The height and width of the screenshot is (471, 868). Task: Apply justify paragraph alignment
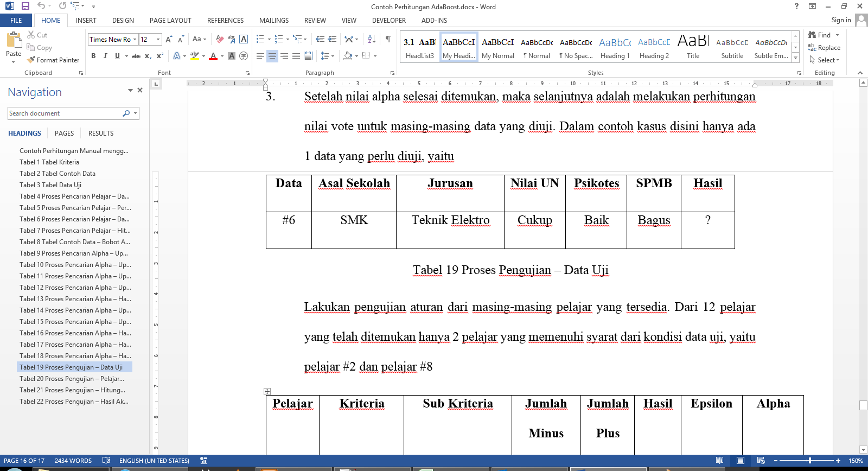(x=296, y=56)
